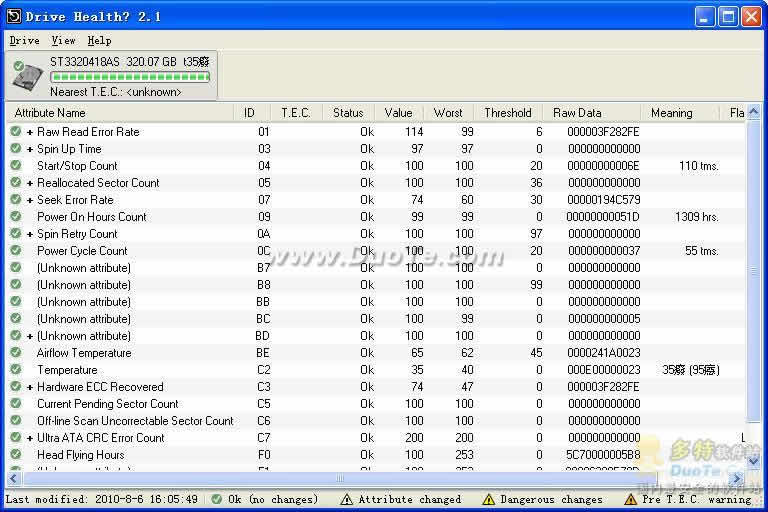This screenshot has height=512, width=768.
Task: Click Ok status icon for Temperature row
Action: tap(16, 369)
